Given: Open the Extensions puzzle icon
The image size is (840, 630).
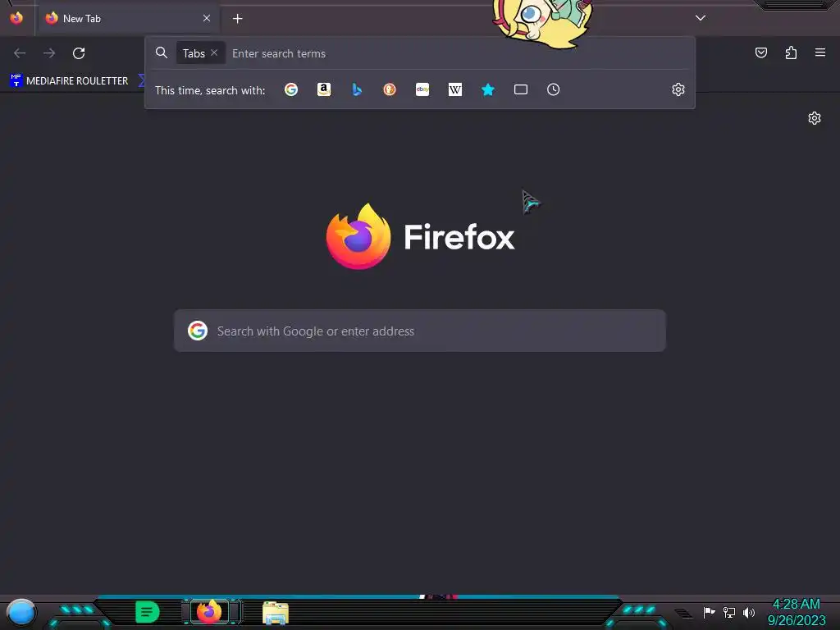Looking at the screenshot, I should pos(791,52).
